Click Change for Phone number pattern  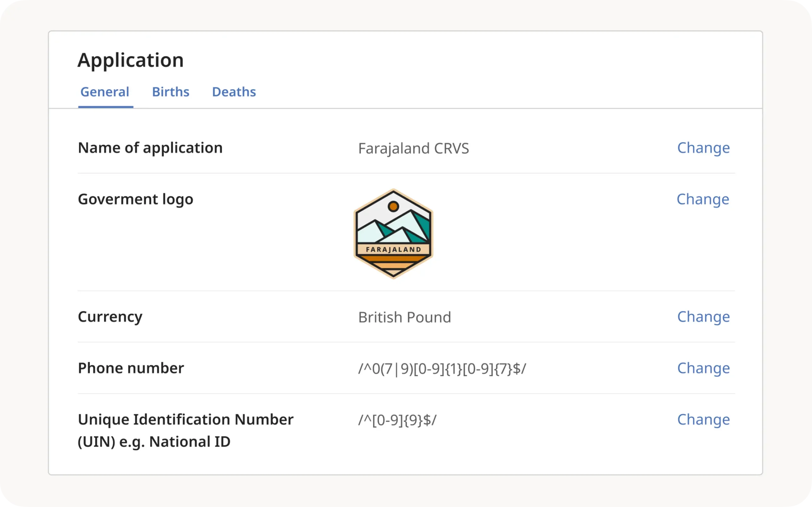coord(703,368)
